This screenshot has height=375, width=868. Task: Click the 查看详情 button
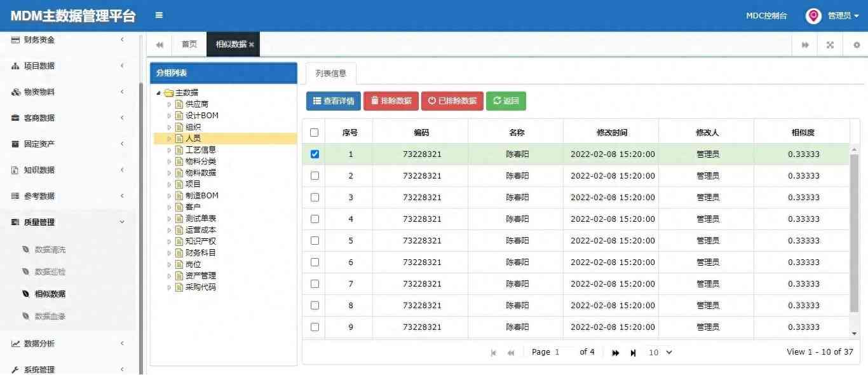pyautogui.click(x=334, y=101)
